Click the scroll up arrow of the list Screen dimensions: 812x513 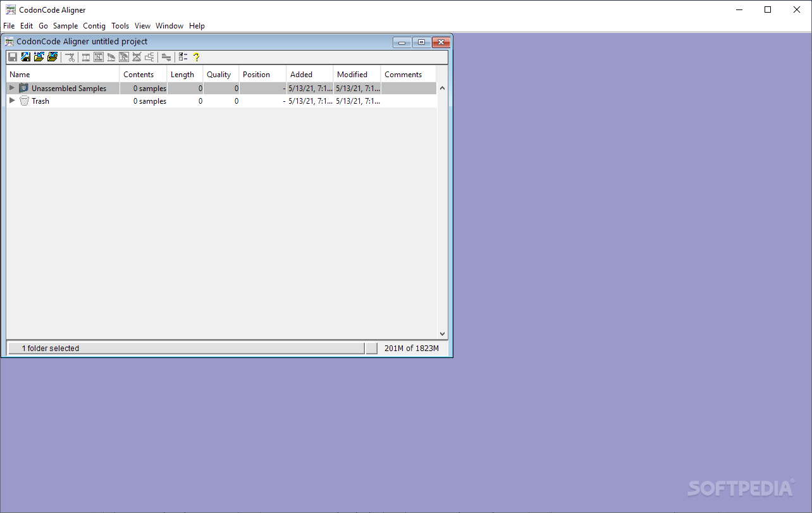[x=442, y=88]
